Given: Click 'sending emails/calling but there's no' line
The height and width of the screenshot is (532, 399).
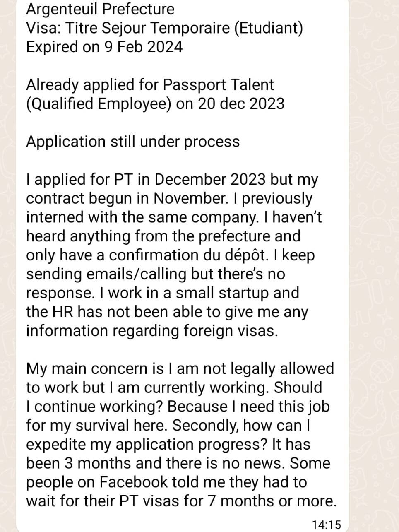Looking at the screenshot, I should [x=155, y=274].
